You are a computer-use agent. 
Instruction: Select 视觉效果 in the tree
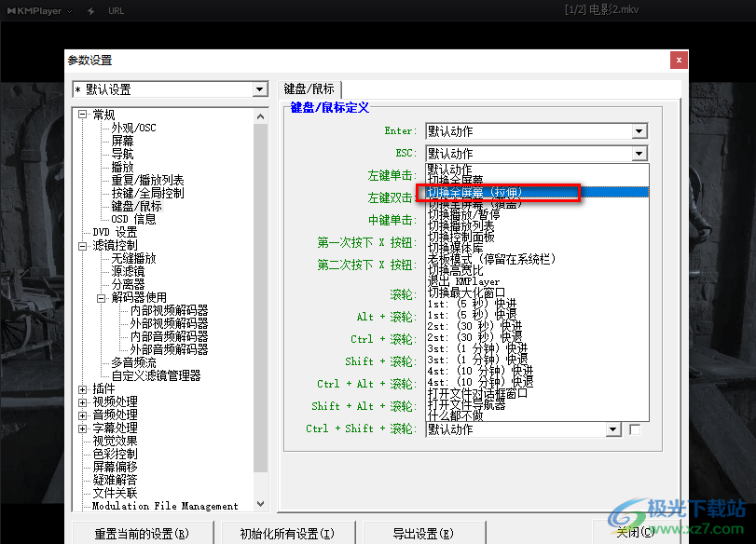115,441
